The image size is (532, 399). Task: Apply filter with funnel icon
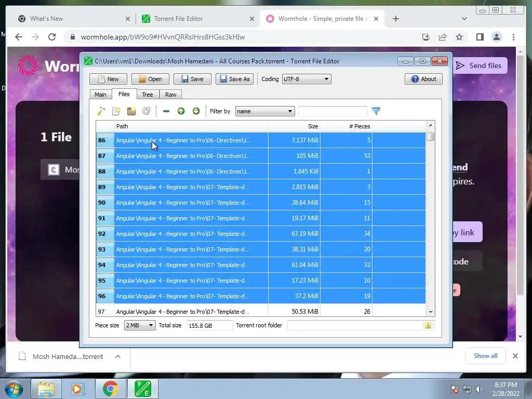[376, 111]
